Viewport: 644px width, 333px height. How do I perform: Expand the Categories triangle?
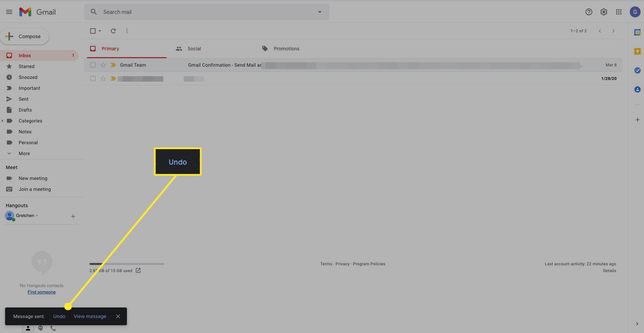point(2,121)
